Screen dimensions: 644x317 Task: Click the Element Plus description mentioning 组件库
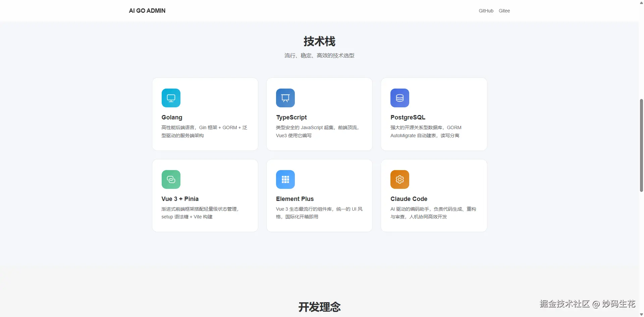[319, 213]
